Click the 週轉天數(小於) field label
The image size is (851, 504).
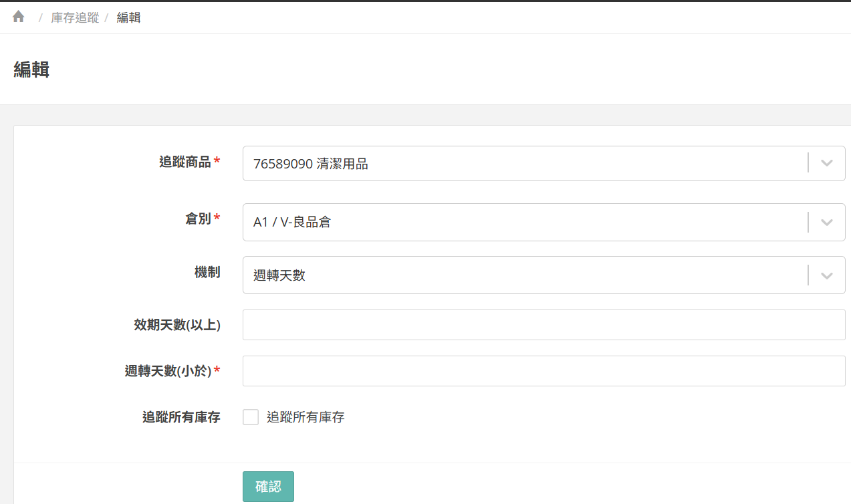(x=168, y=371)
